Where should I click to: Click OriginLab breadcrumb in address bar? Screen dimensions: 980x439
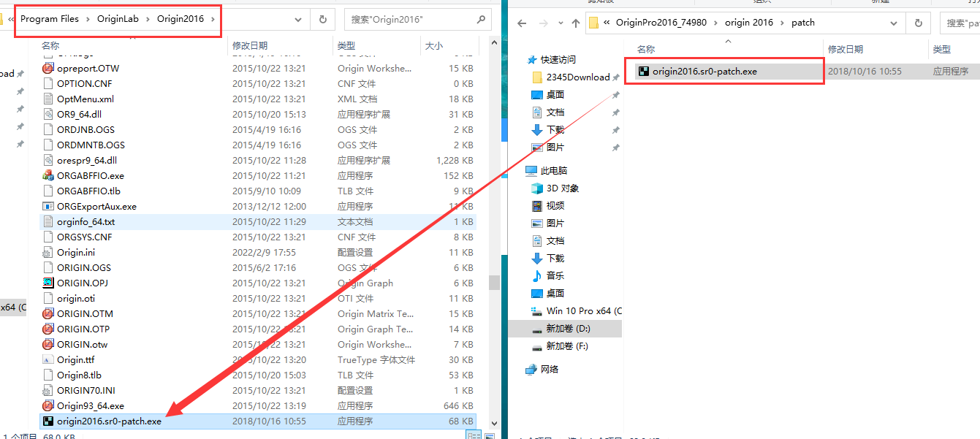click(x=118, y=19)
